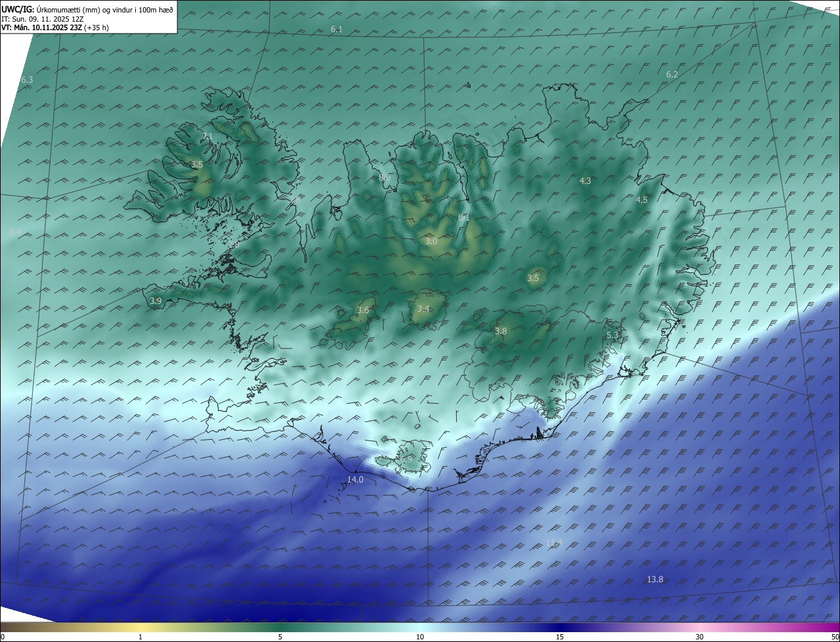Click the 'UWC/IG:' label in the header box
The height and width of the screenshot is (642, 840).
(x=18, y=9)
